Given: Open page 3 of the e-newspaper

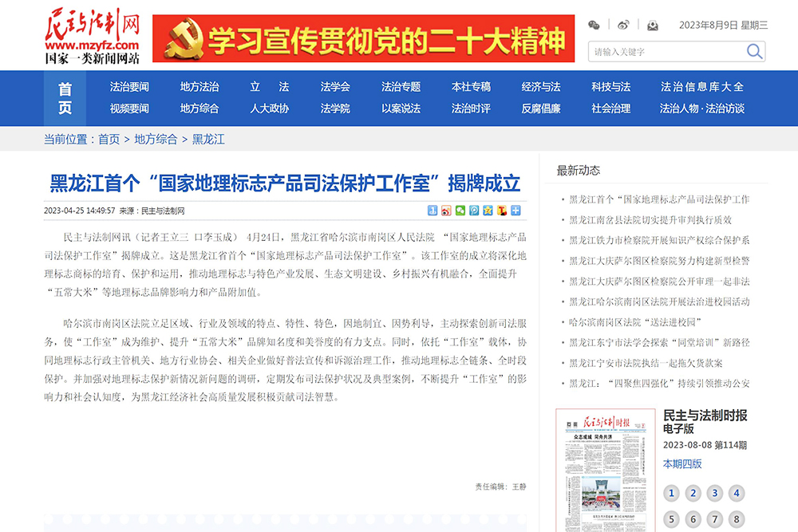Looking at the screenshot, I should 714,493.
